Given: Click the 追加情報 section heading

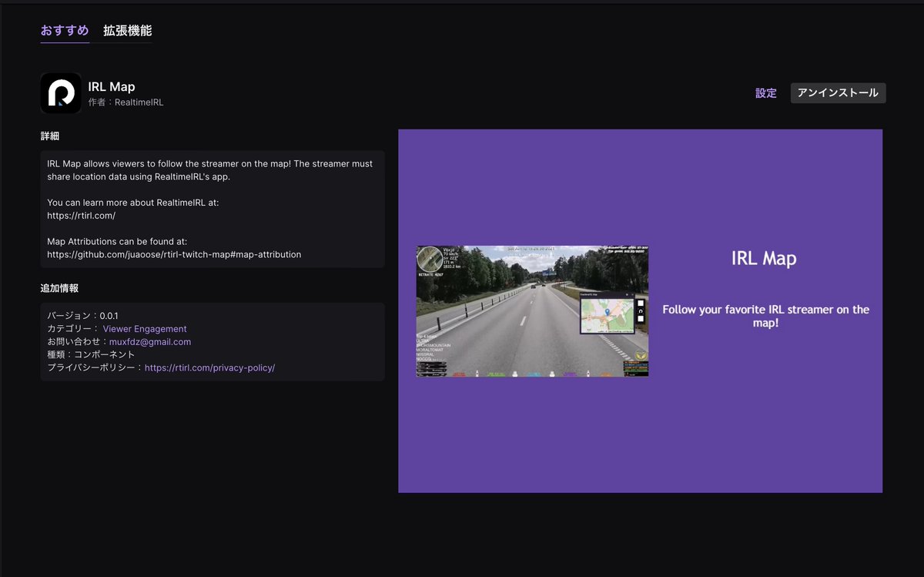Looking at the screenshot, I should tap(59, 288).
